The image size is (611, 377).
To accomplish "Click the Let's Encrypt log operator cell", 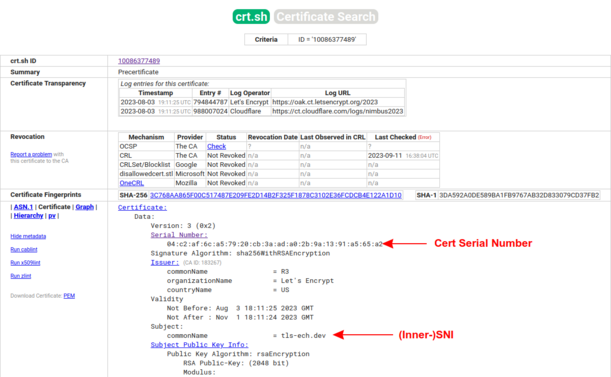I will [249, 102].
